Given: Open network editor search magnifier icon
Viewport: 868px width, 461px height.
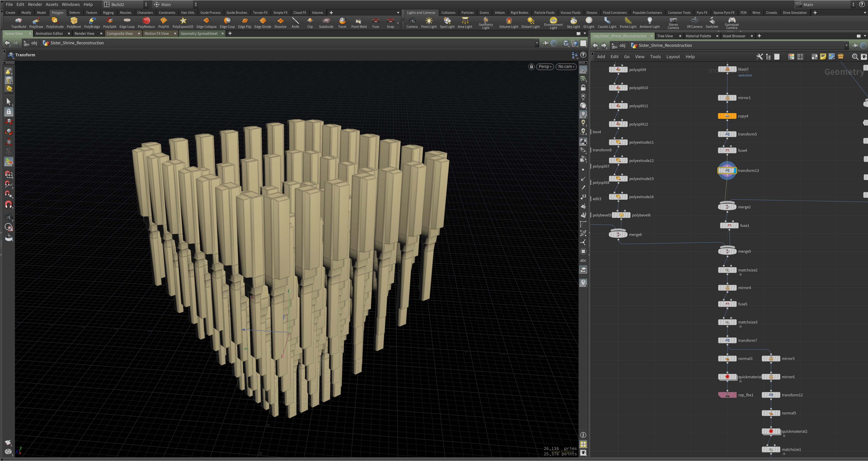Looking at the screenshot, I should pos(855,57).
